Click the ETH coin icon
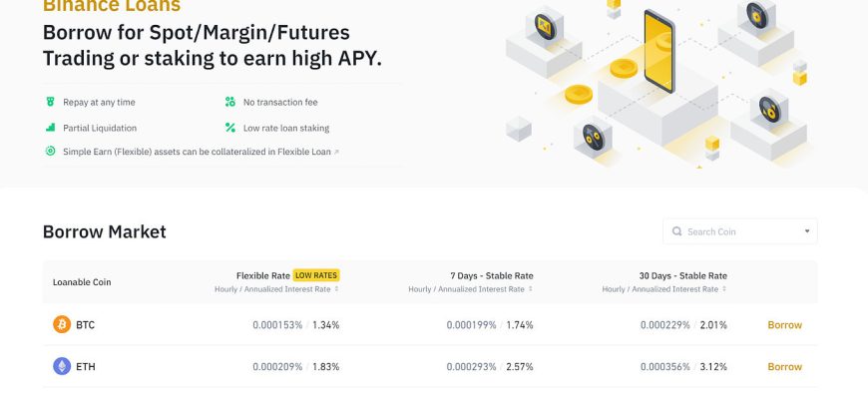 (62, 366)
